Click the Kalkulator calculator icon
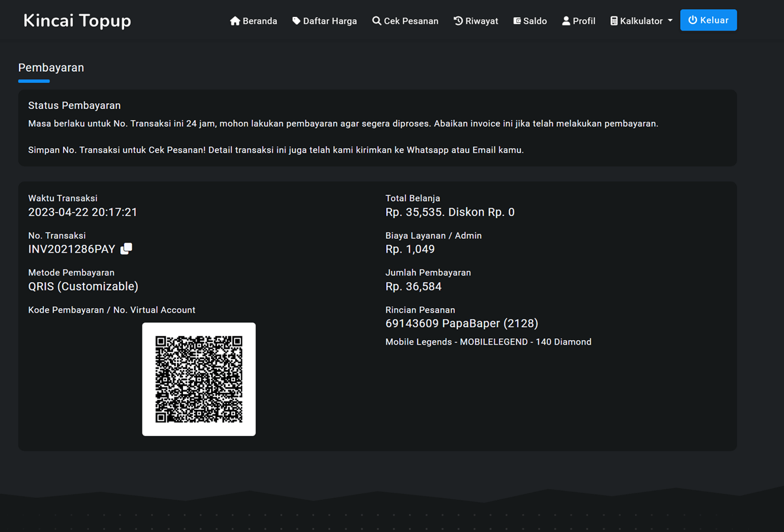Viewport: 784px width, 532px height. click(614, 21)
